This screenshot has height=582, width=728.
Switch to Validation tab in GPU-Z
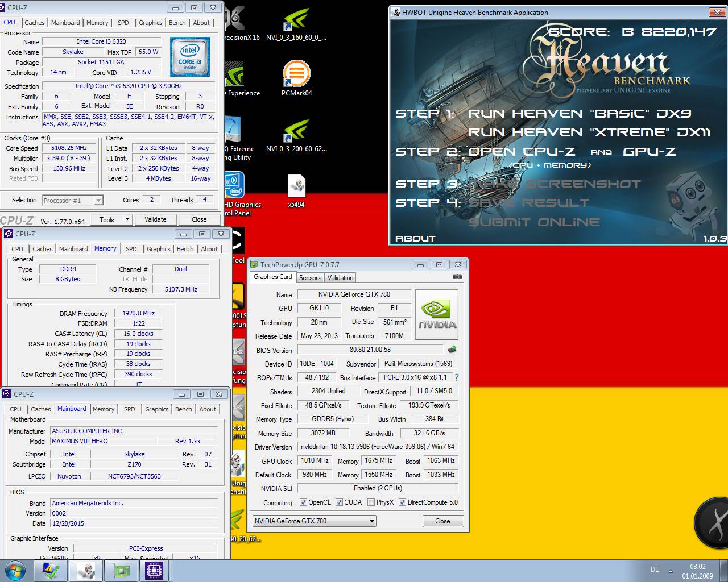(x=340, y=278)
